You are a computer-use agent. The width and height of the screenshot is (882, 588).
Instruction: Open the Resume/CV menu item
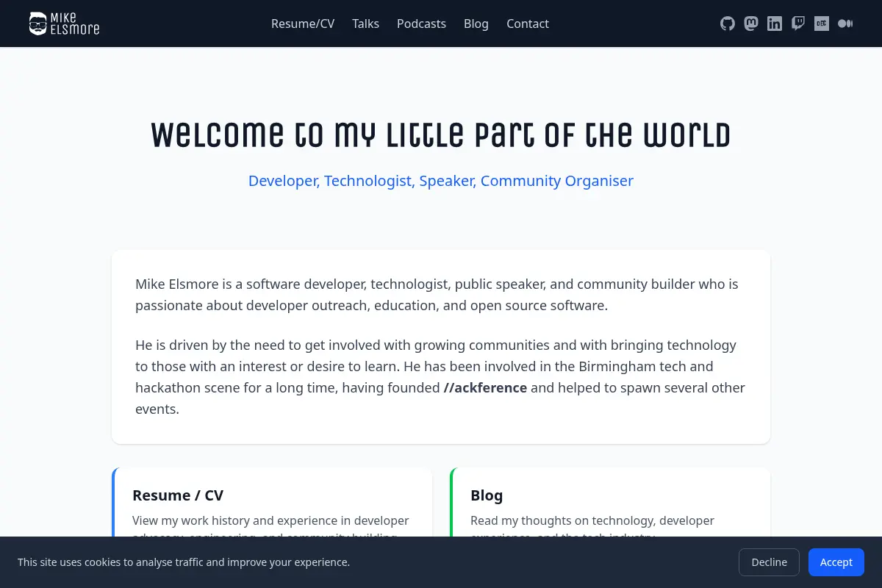303,24
